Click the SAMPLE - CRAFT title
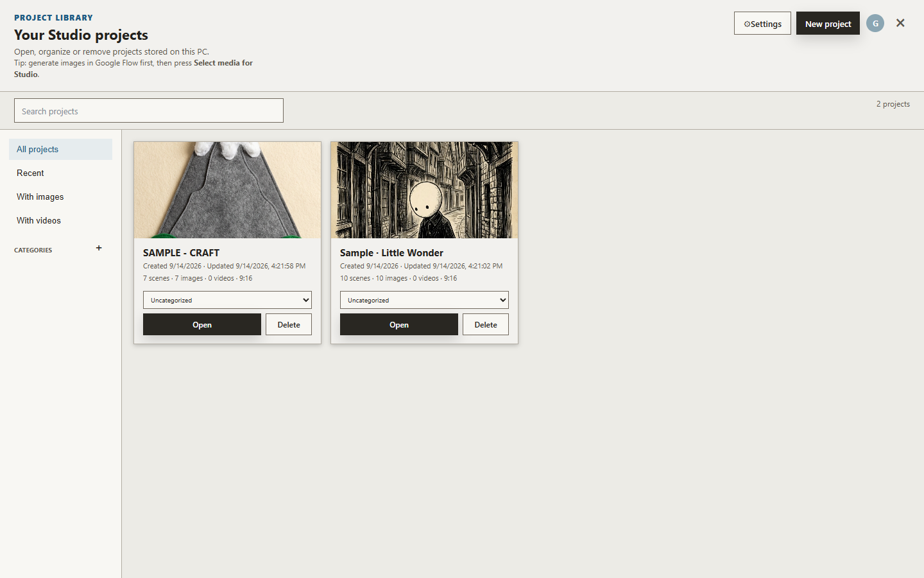Screen dimensions: 924x578 point(181,253)
